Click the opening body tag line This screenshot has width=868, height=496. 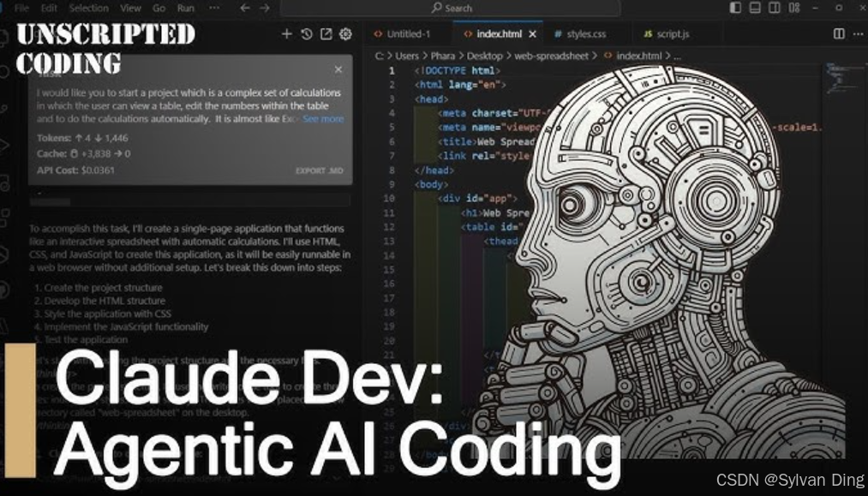click(431, 184)
